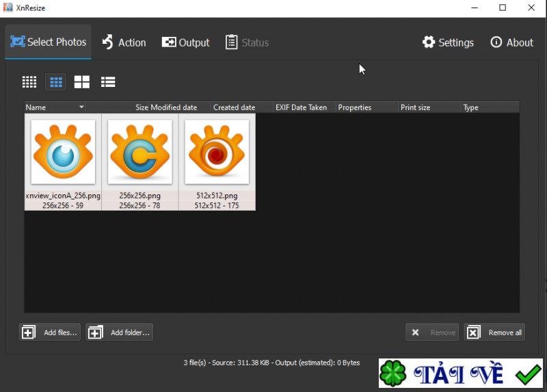Open the Output tab
Screen dimensions: 547x392
(x=185, y=42)
